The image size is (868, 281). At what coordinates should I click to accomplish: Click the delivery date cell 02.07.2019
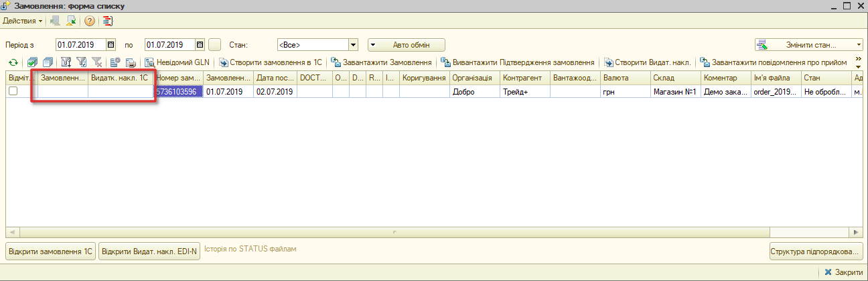point(275,92)
